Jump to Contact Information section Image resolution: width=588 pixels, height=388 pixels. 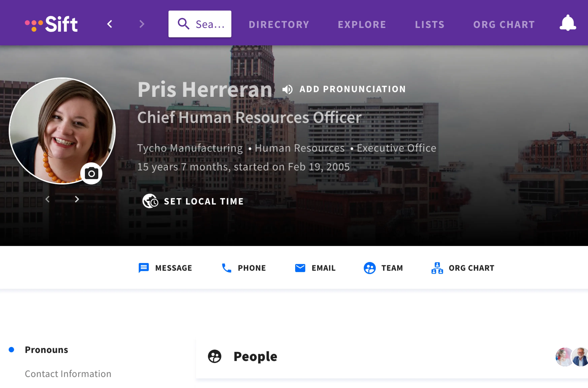point(68,374)
